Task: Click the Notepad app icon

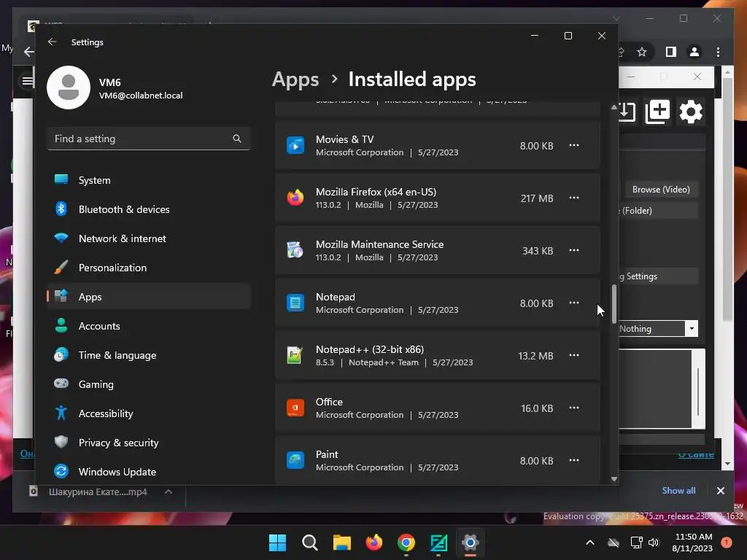Action: [x=295, y=303]
